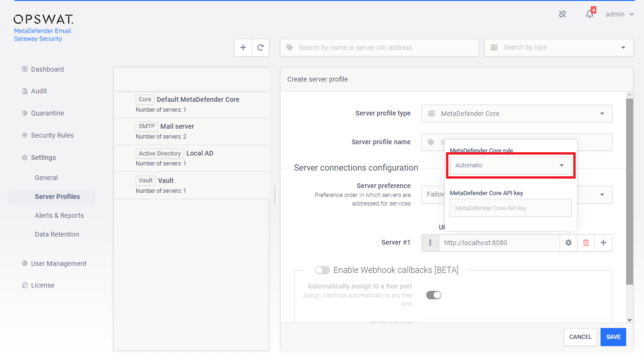Click the tag icon in search field
Viewport: 644px width, 362px height.
tap(290, 48)
